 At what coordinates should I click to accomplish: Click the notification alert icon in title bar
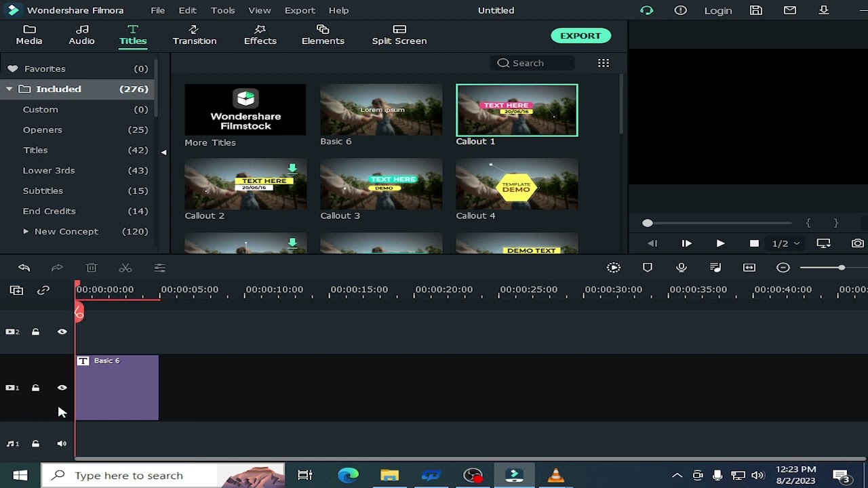tap(681, 10)
